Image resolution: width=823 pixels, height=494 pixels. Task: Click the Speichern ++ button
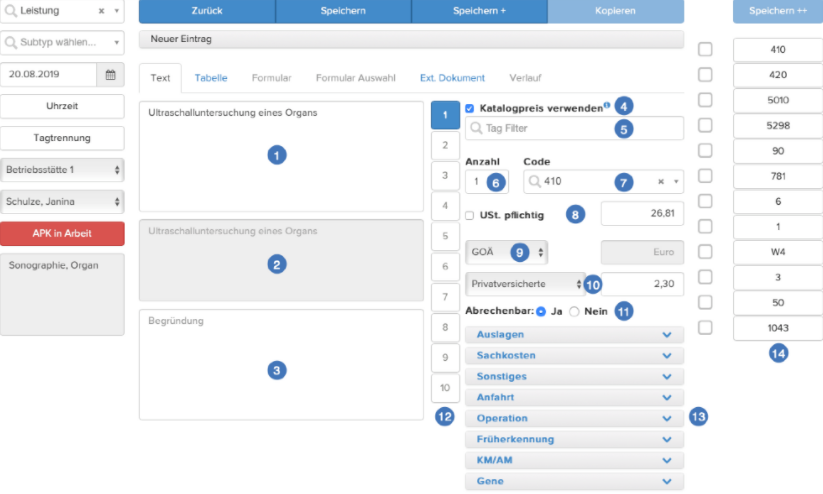click(778, 11)
